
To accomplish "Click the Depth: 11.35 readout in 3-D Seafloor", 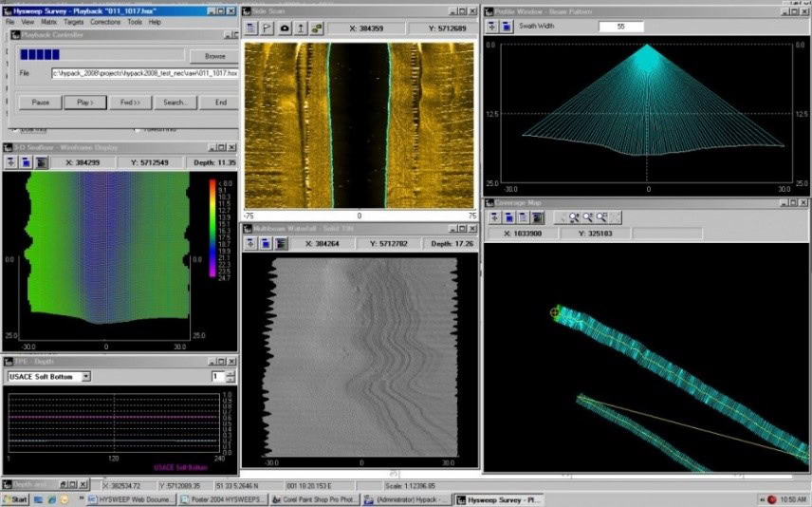I will click(x=214, y=162).
